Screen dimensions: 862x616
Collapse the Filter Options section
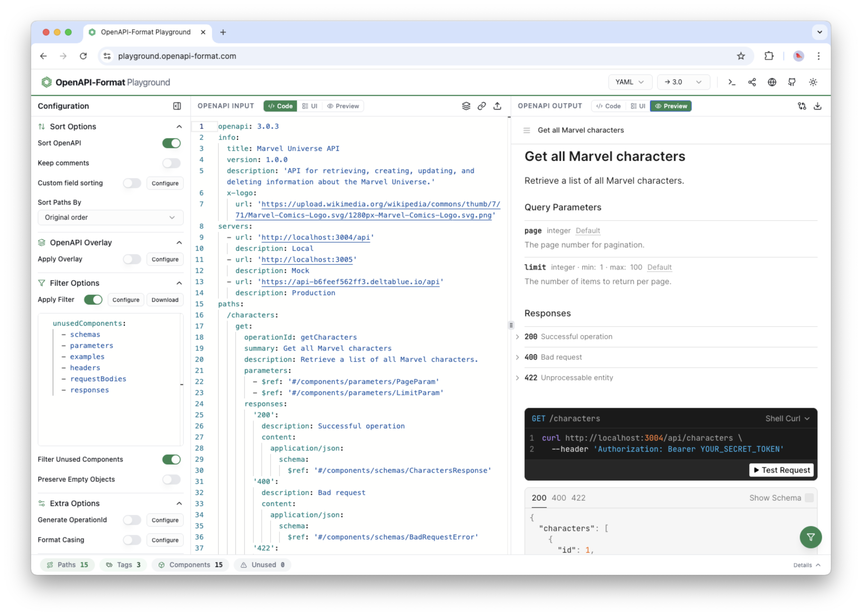(x=179, y=282)
